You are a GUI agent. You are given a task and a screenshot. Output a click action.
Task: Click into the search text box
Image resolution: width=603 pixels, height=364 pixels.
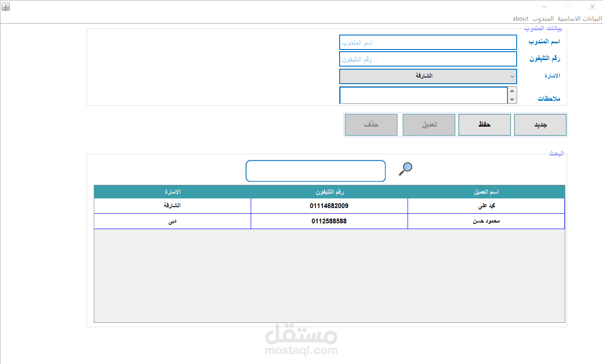tap(316, 171)
